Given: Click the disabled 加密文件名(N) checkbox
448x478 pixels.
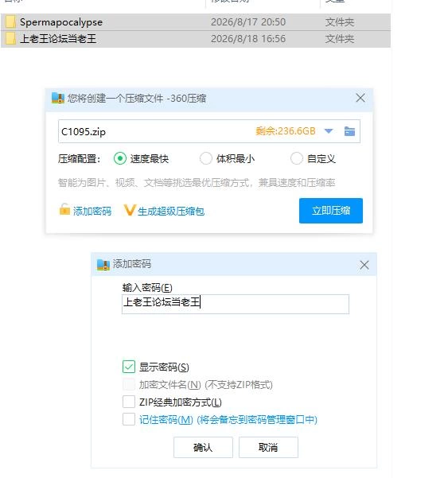Looking at the screenshot, I should (x=129, y=384).
